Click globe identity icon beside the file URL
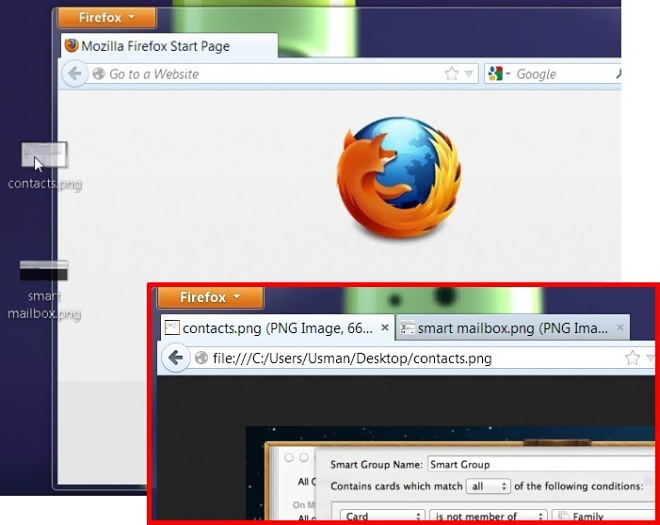This screenshot has width=660, height=525. click(201, 358)
